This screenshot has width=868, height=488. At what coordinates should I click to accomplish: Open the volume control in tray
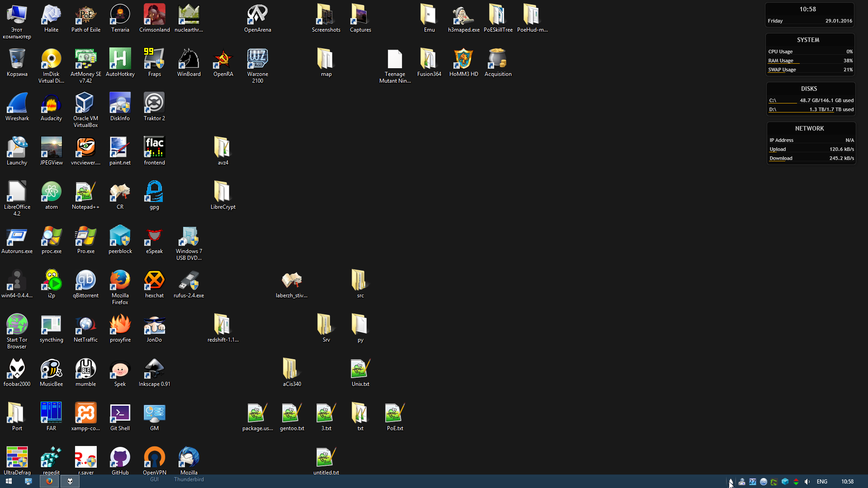807,482
